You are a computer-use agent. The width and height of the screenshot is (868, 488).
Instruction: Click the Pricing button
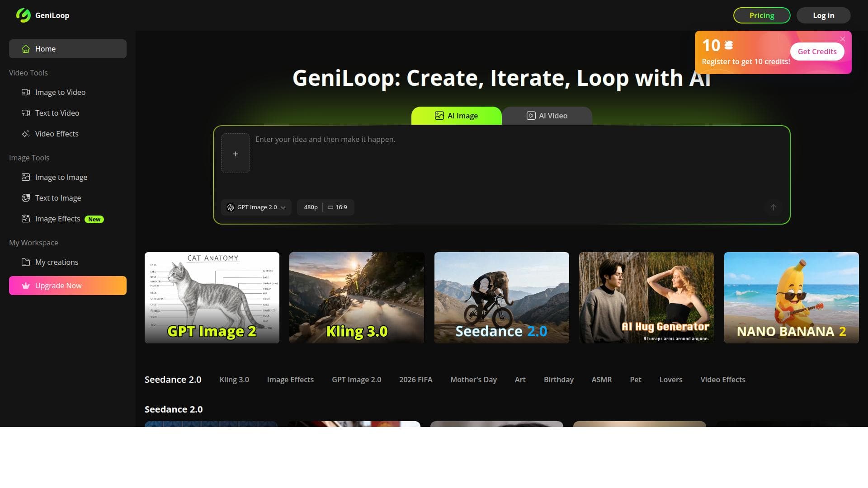(x=762, y=15)
